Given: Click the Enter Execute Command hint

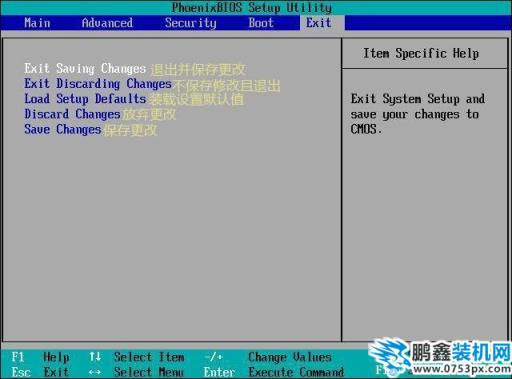Looking at the screenshot, I should pos(274,372).
